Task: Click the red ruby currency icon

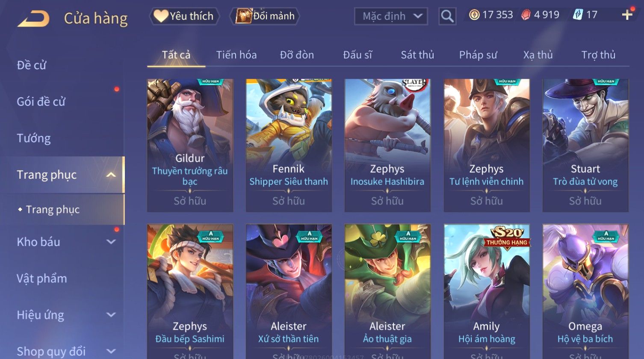Action: point(526,15)
